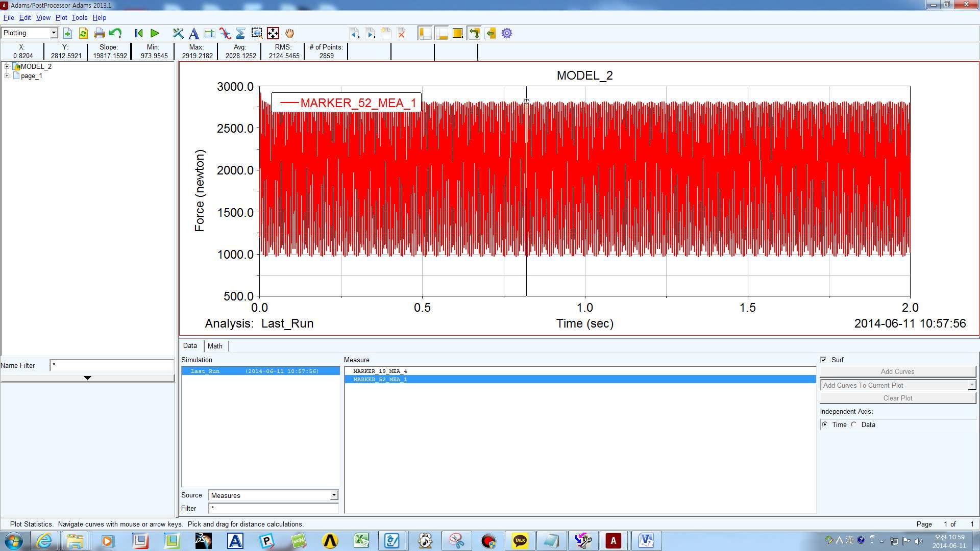Toggle the dashboard panel display icon
The image size is (980, 551).
[x=442, y=33]
